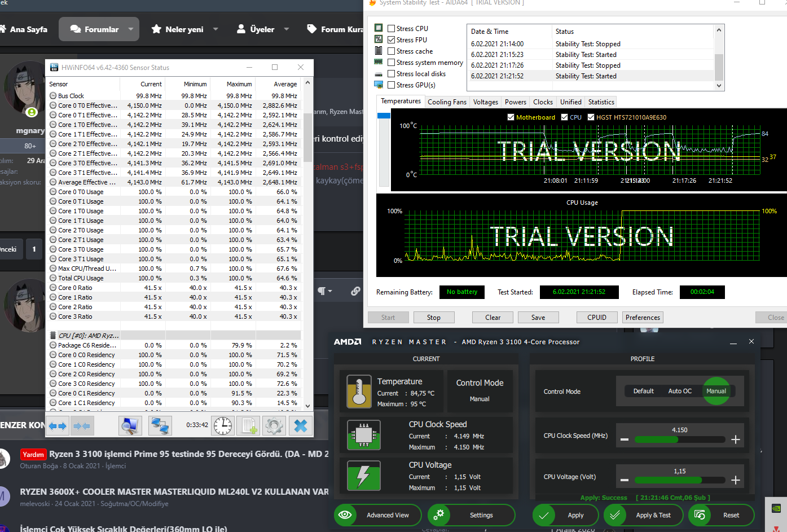The image size is (787, 532).
Task: Open HWiNFO sensor settings gear icon
Action: [x=274, y=425]
